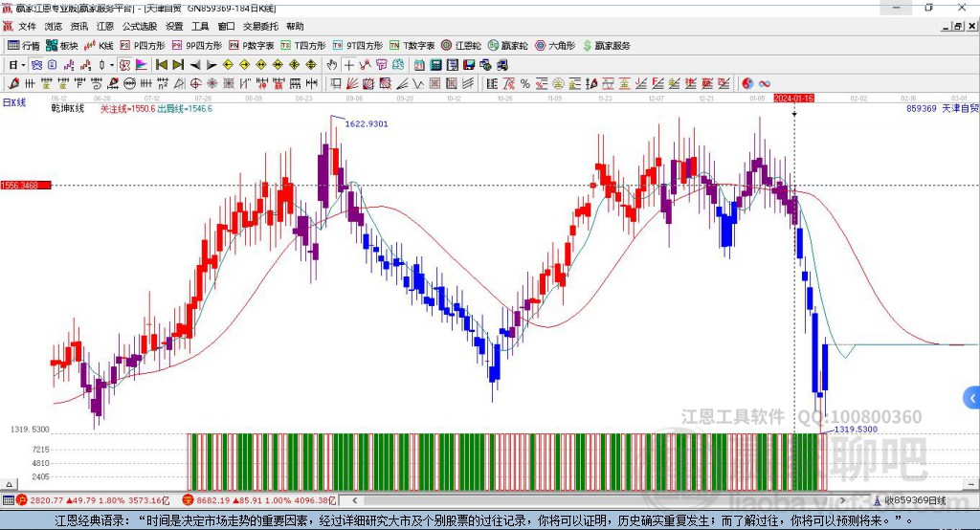This screenshot has height=530, width=980.
Task: Switch to K线 chart view
Action: click(x=99, y=46)
